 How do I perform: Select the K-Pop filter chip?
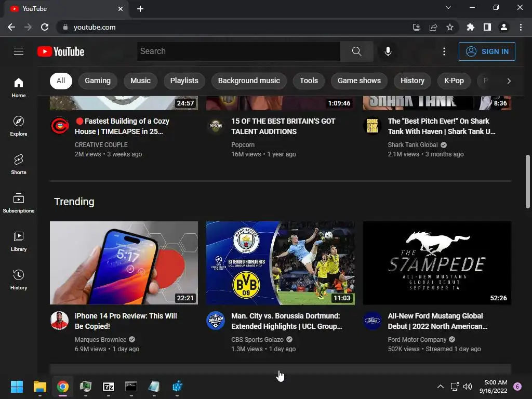454,81
